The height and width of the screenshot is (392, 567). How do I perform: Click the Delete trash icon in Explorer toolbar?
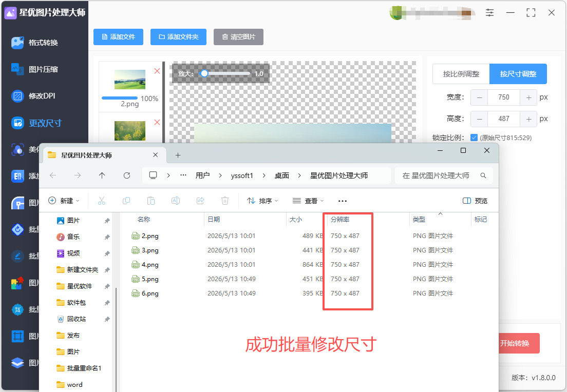225,201
